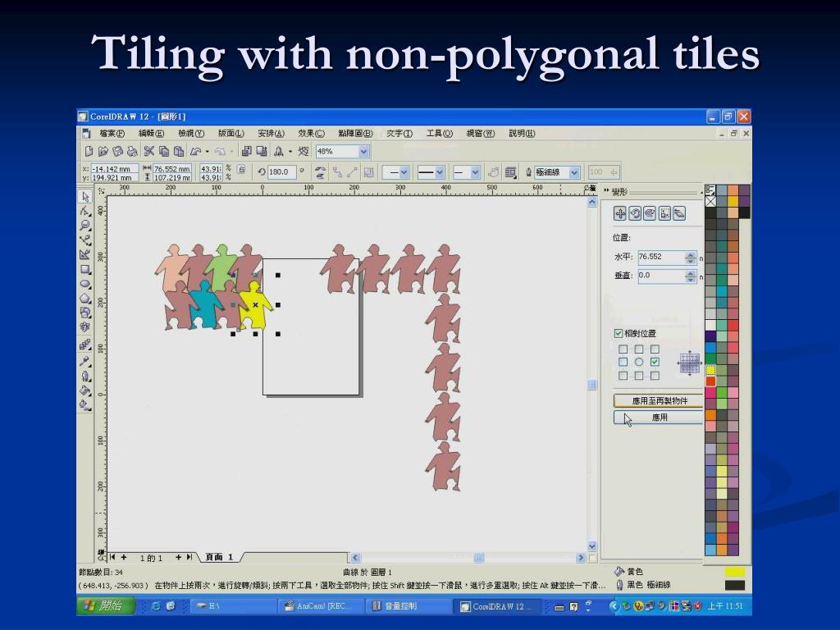The image size is (840, 630).
Task: Open the 檢視(V) menu
Action: pos(190,134)
